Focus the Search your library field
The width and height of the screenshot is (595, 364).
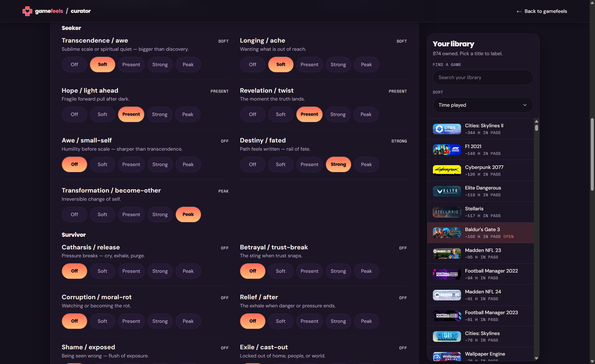(483, 77)
